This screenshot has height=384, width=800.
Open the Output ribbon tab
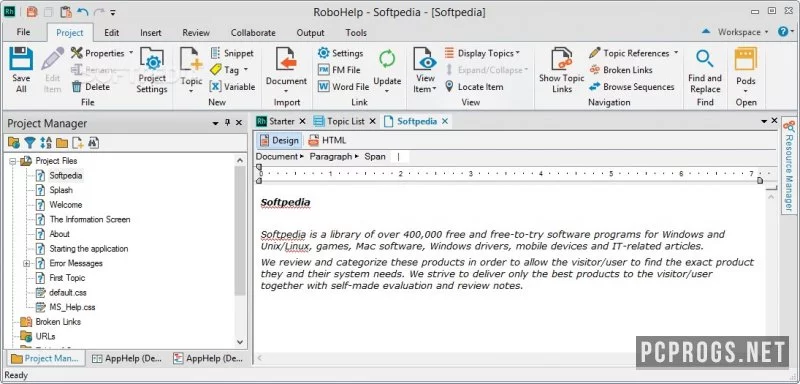tap(310, 32)
